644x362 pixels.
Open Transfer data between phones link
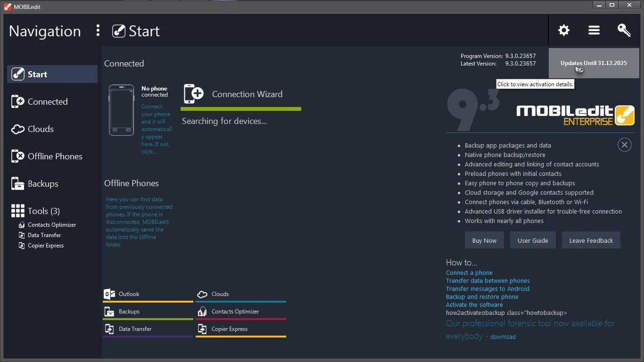tap(488, 280)
